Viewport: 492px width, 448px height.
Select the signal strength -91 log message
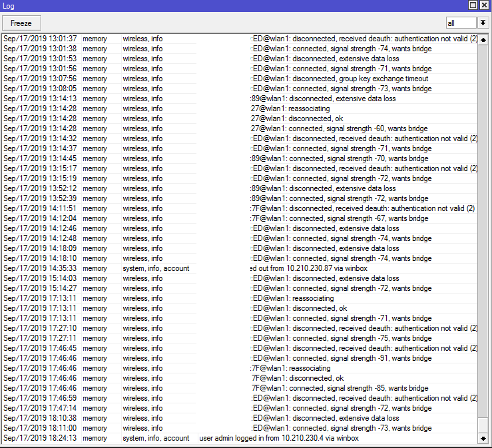click(341, 358)
